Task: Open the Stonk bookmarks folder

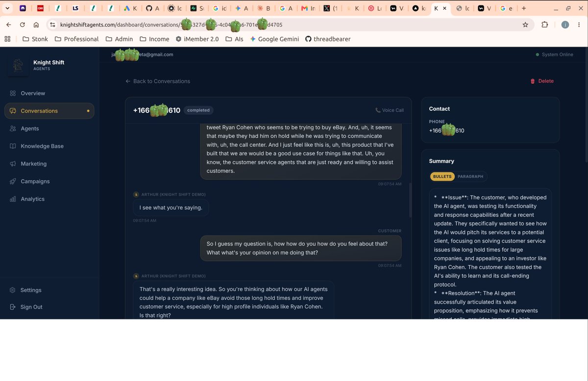Action: click(35, 39)
